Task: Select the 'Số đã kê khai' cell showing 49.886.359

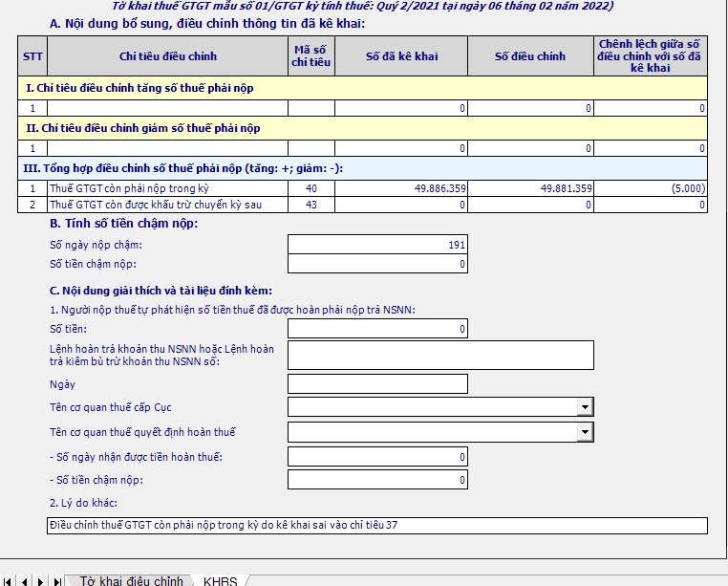Action: pyautogui.click(x=401, y=188)
